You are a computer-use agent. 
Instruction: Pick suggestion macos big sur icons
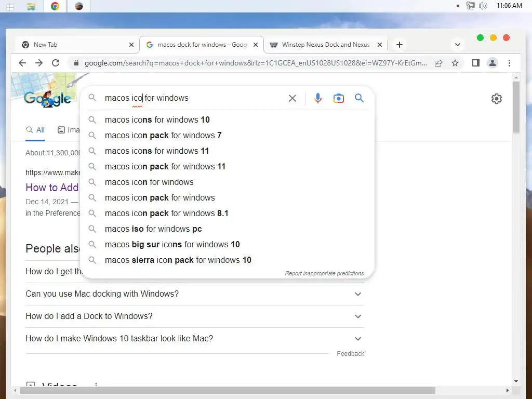tap(228, 245)
